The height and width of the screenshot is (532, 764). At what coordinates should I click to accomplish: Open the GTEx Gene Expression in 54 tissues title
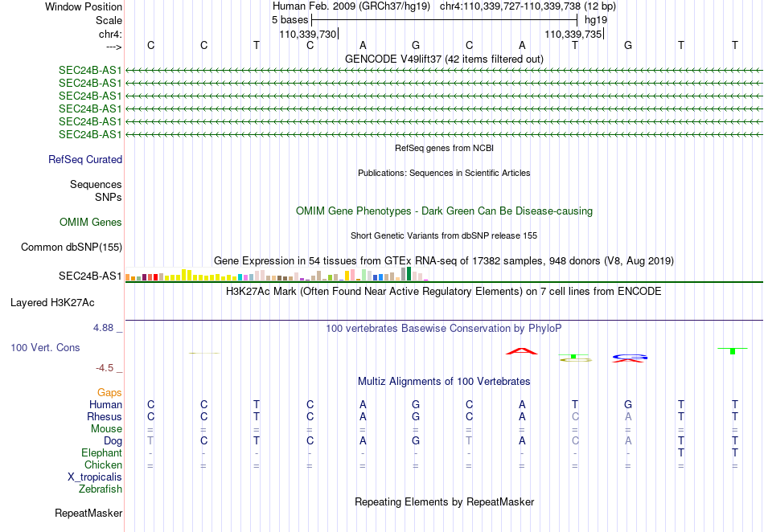(444, 261)
